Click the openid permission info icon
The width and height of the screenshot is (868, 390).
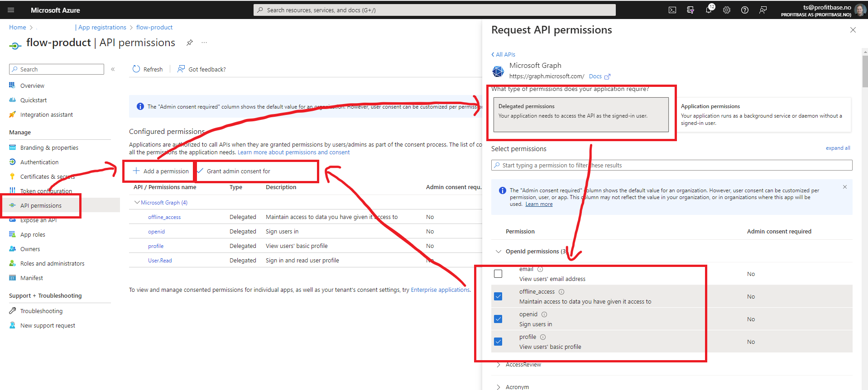544,314
